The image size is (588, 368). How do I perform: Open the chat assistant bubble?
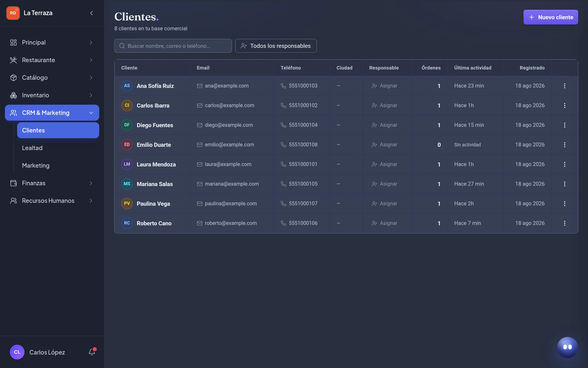[567, 347]
